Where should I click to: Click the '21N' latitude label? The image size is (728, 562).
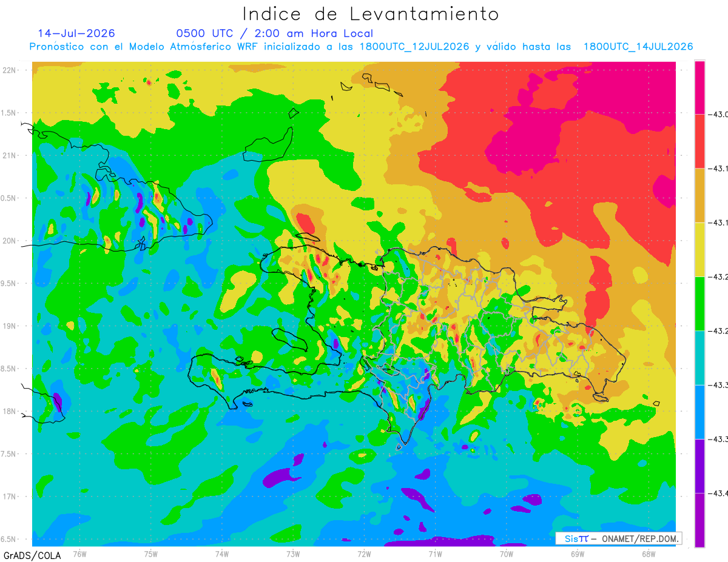pos(9,155)
